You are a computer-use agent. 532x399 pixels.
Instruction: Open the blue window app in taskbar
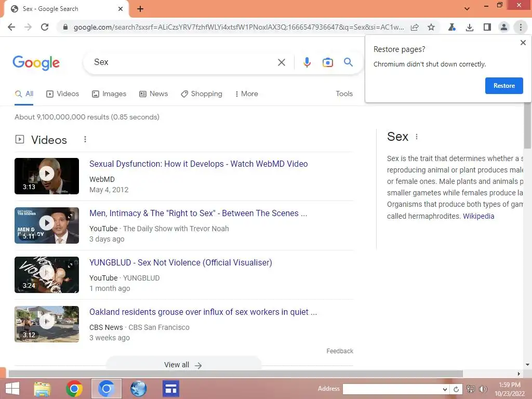coord(170,389)
